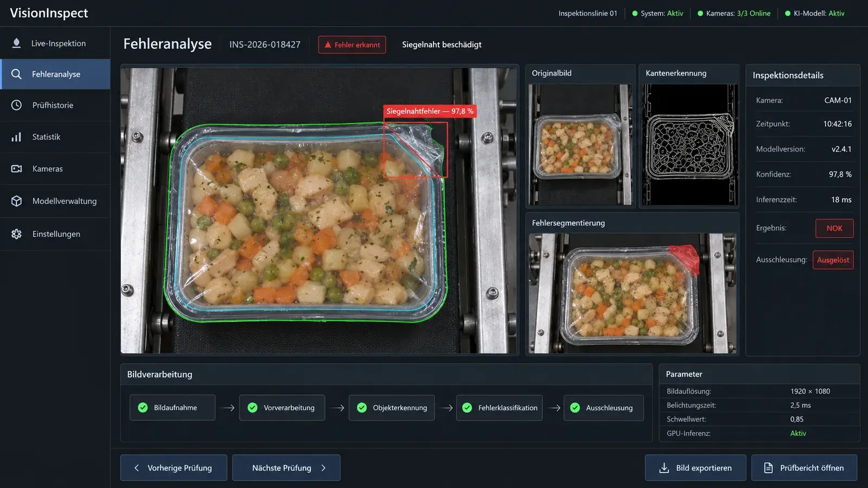Click the Modellversion value v2.4.1

[841, 149]
